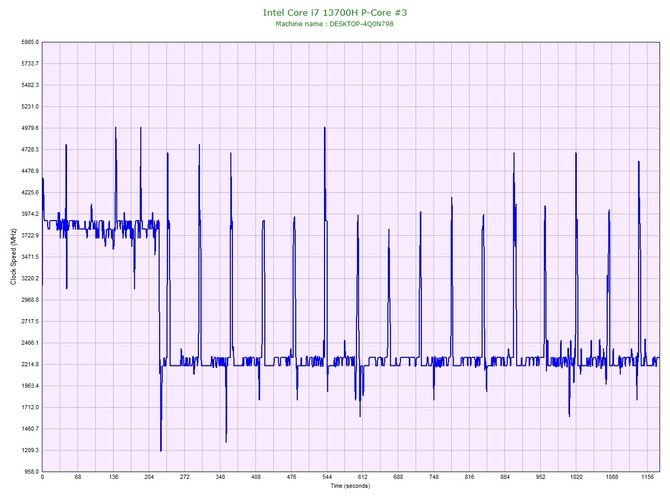Image resolution: width=670 pixels, height=503 pixels.
Task: Click the y-axis value 5231.0
Action: 30,106
